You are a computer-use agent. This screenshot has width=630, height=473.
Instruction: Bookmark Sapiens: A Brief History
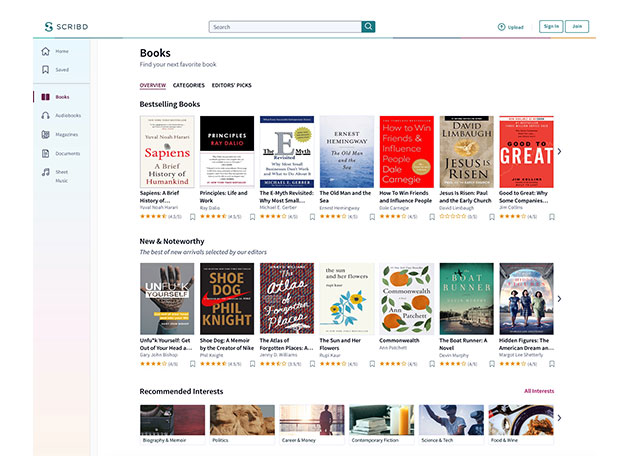[192, 217]
